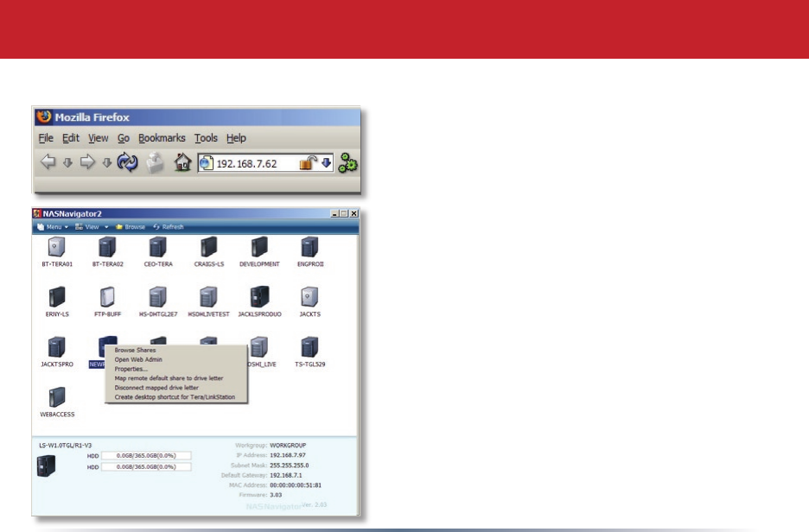
Task: Click the MAC address 00:00:00:00:51:81
Action: [295, 485]
